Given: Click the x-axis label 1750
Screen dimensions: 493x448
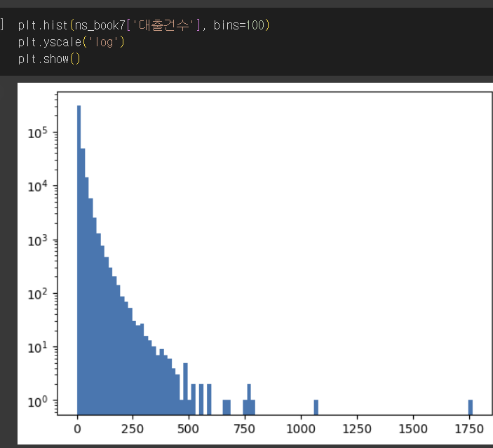Looking at the screenshot, I should pyautogui.click(x=469, y=429).
